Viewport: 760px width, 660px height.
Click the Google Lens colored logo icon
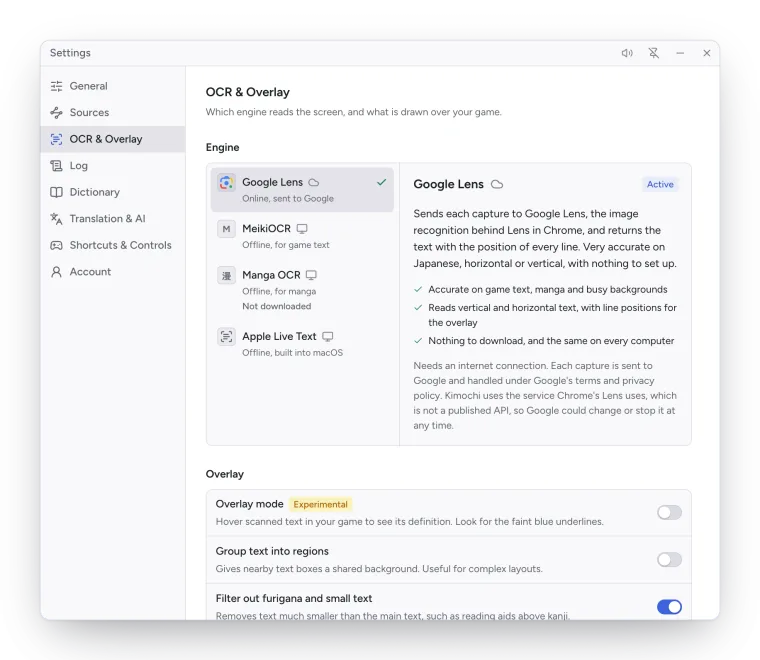point(226,183)
